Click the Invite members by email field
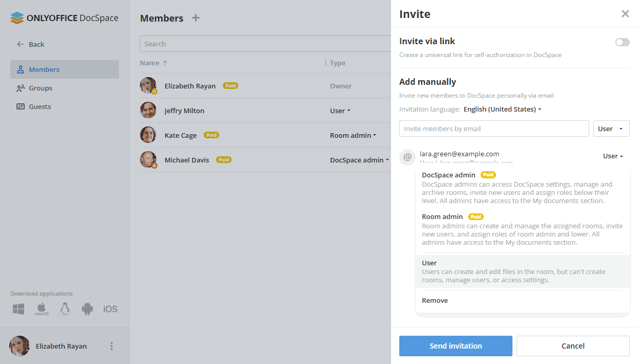 point(494,129)
